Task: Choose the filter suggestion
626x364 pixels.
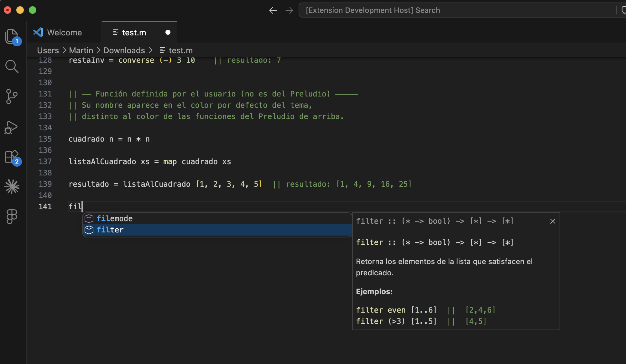Action: click(217, 230)
